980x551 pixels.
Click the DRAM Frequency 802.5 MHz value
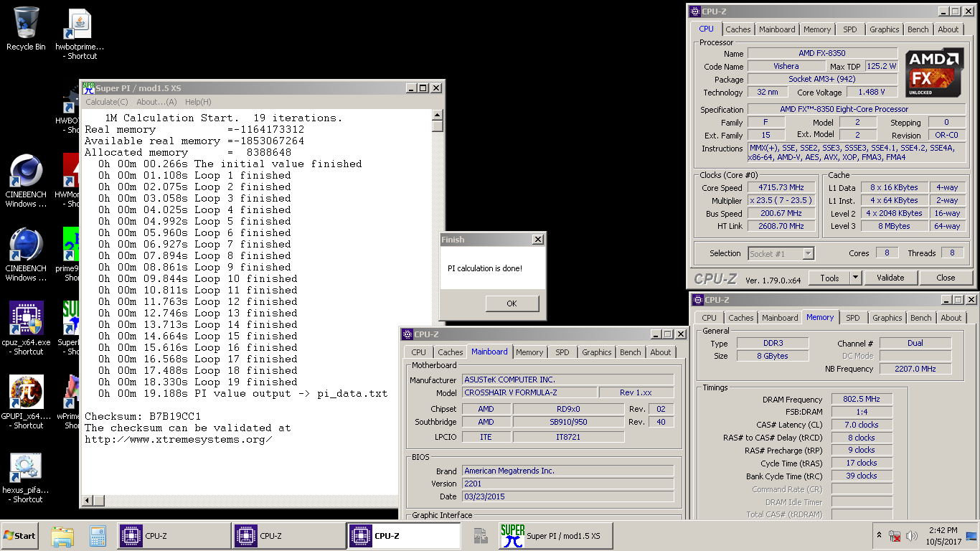pyautogui.click(x=862, y=399)
